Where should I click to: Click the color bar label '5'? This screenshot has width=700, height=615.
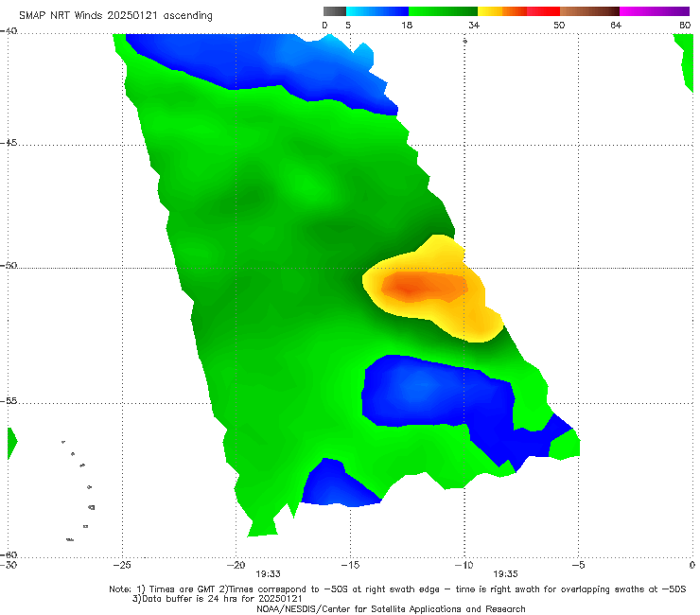tap(348, 25)
